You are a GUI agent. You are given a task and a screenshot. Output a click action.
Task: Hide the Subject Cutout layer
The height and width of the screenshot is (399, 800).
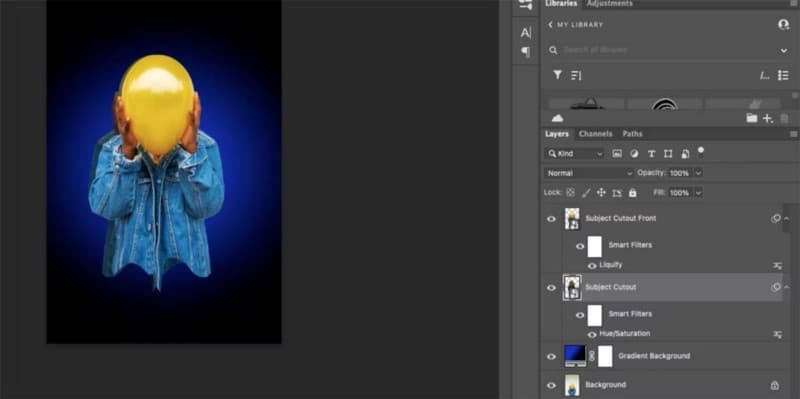click(552, 288)
